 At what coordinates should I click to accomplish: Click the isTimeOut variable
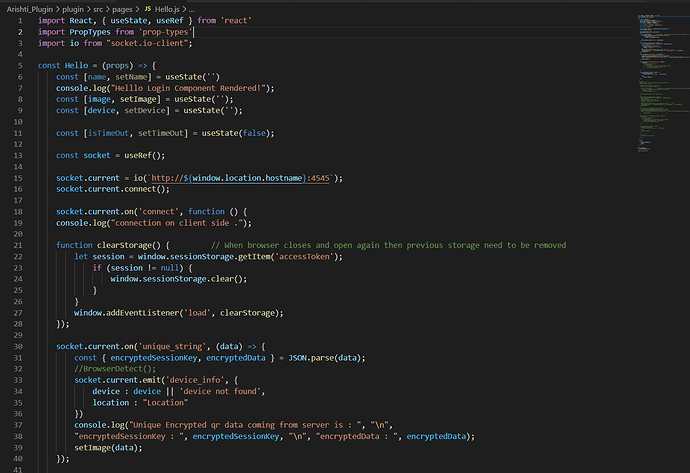tap(108, 133)
